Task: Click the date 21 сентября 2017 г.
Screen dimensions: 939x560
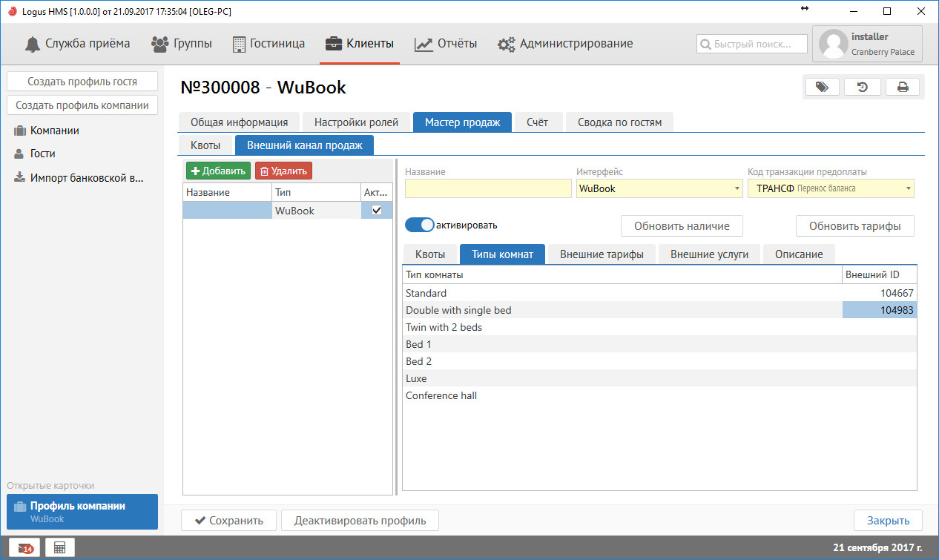Action: pos(877,548)
